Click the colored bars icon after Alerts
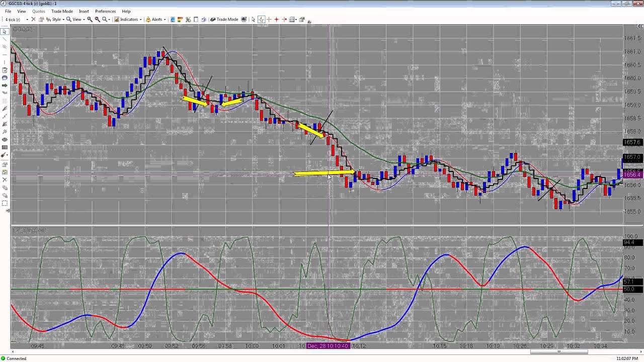The width and height of the screenshot is (644, 362). [180, 20]
